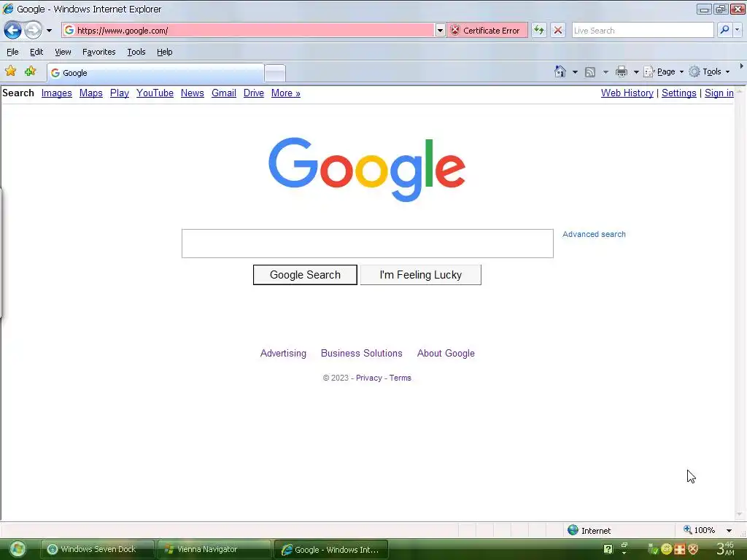Open the Privacy link in the footer
747x560 pixels.
pos(368,378)
